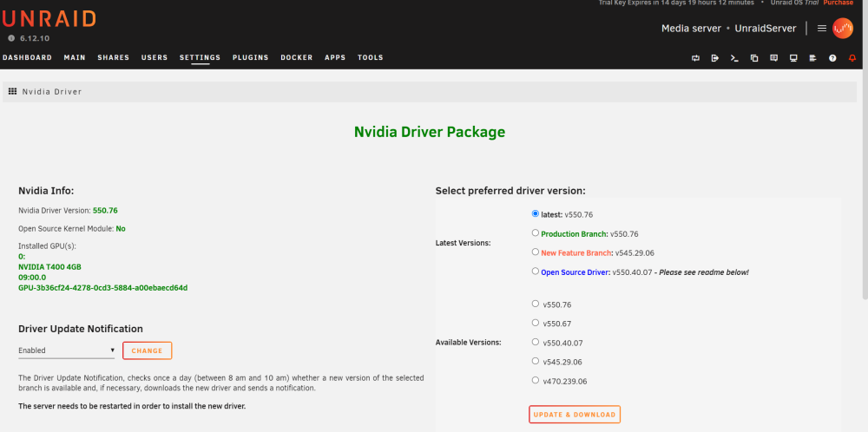Click the Nvidia Driver section title
This screenshot has width=868, height=432.
tap(52, 92)
